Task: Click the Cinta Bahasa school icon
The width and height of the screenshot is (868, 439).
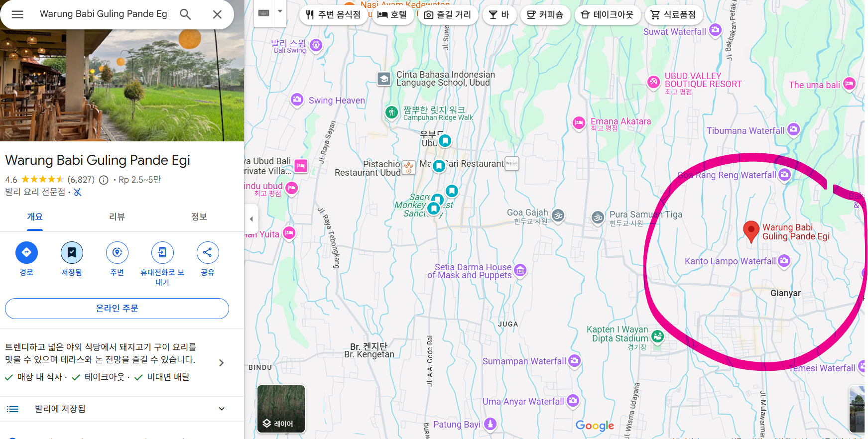Action: [384, 79]
